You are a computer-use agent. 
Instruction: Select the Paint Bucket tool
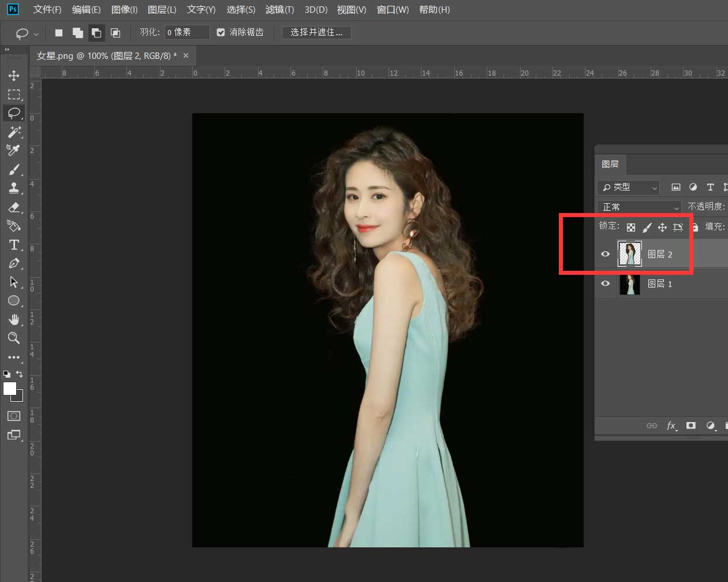coord(14,226)
